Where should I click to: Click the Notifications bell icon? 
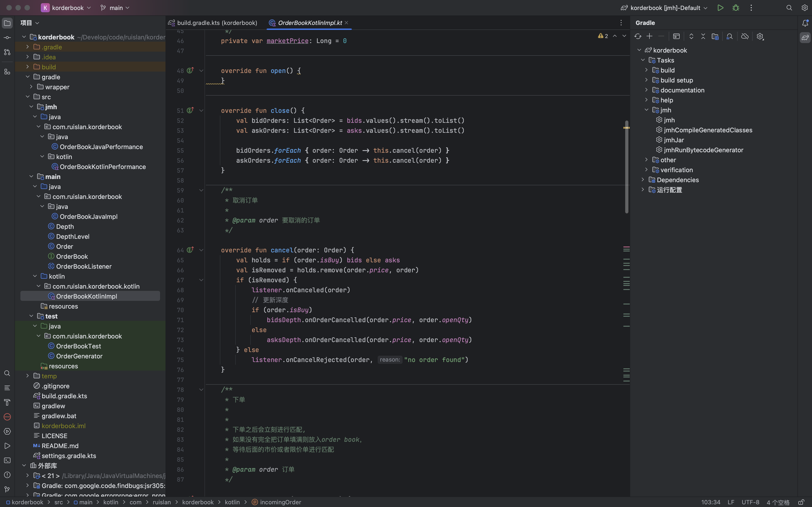click(x=805, y=23)
